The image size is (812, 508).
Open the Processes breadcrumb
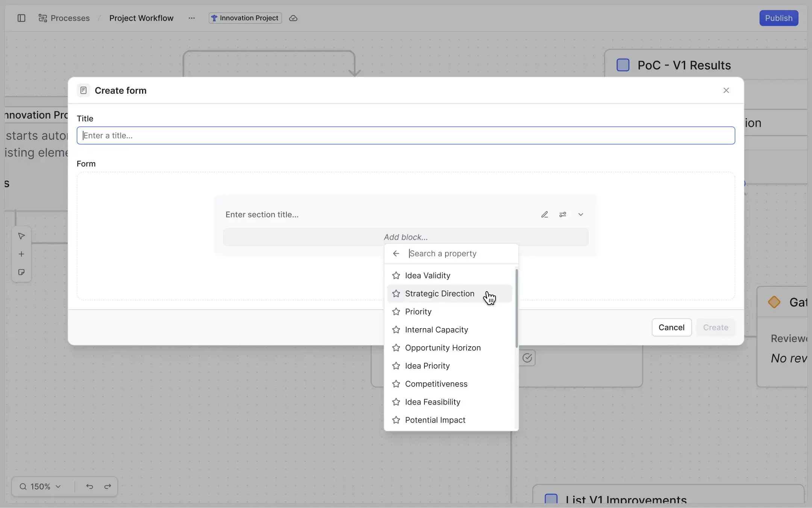(64, 18)
